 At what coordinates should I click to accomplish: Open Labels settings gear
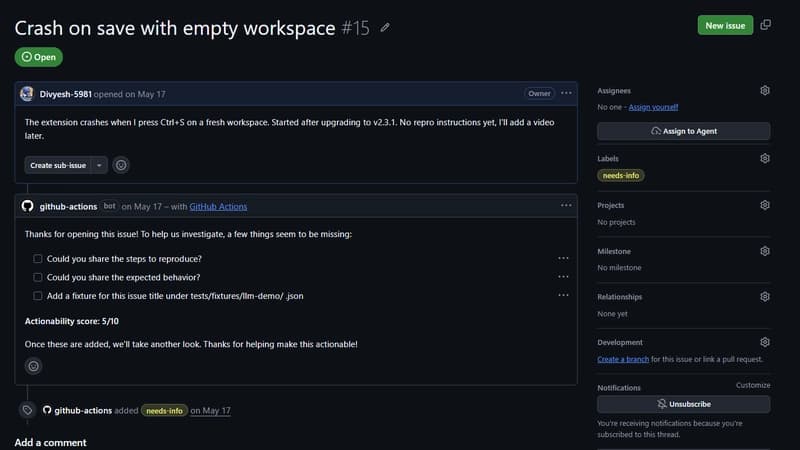click(764, 158)
